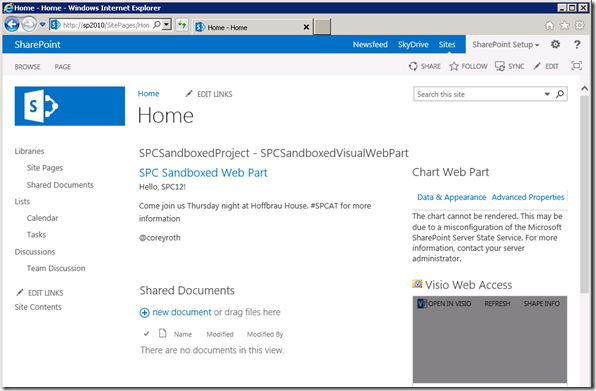This screenshot has width=596, height=391.
Task: Click the SharePoint site logo image
Action: click(x=70, y=106)
